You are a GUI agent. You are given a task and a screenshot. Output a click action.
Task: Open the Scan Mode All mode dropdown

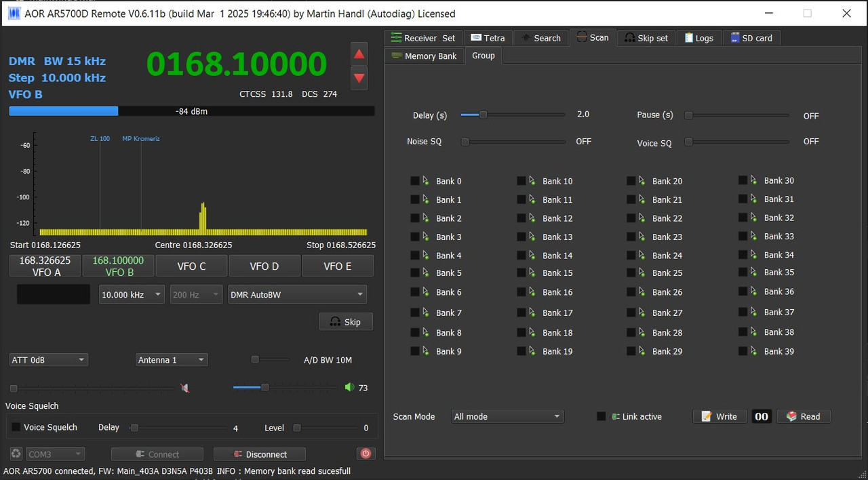507,416
